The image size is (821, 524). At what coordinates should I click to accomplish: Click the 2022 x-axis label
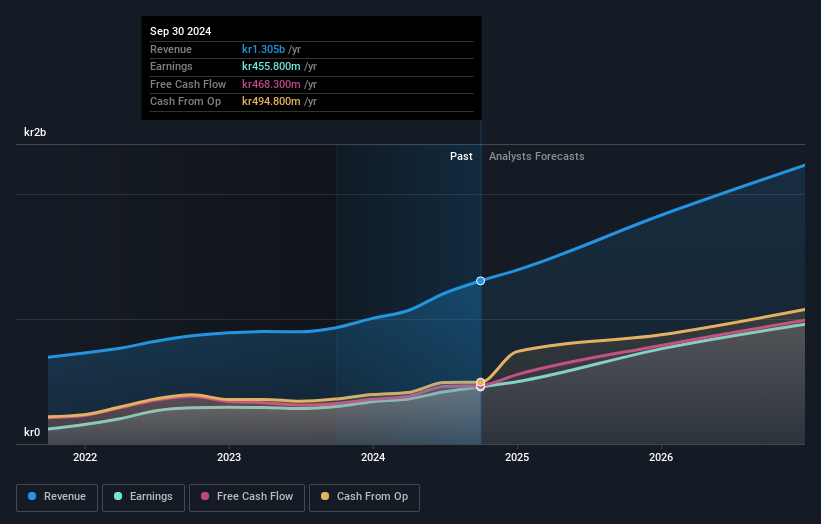click(85, 457)
